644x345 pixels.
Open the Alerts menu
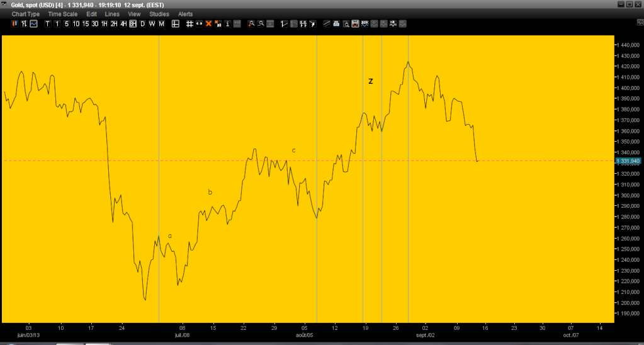(185, 14)
